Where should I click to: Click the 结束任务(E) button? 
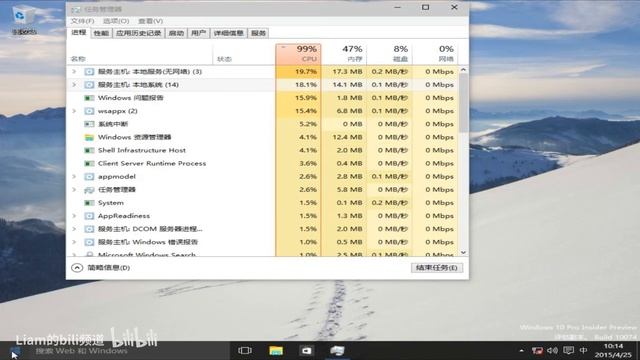437,268
